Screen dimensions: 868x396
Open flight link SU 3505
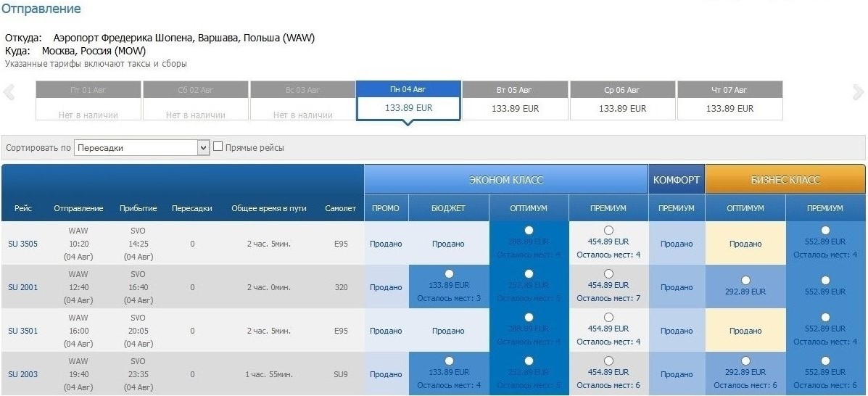(x=22, y=244)
